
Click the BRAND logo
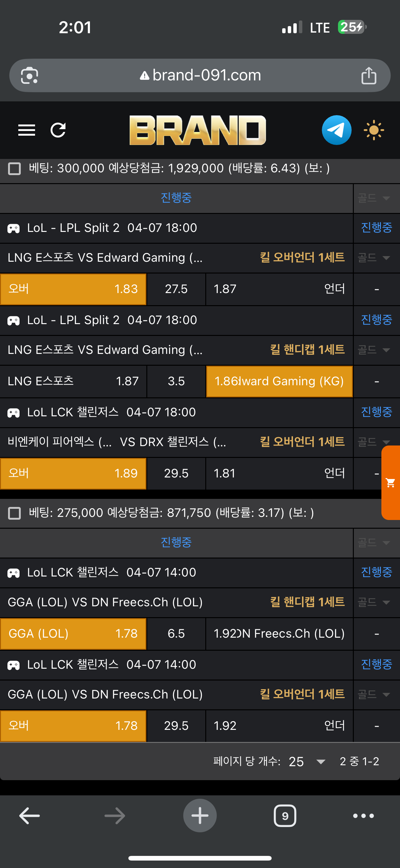tap(198, 130)
